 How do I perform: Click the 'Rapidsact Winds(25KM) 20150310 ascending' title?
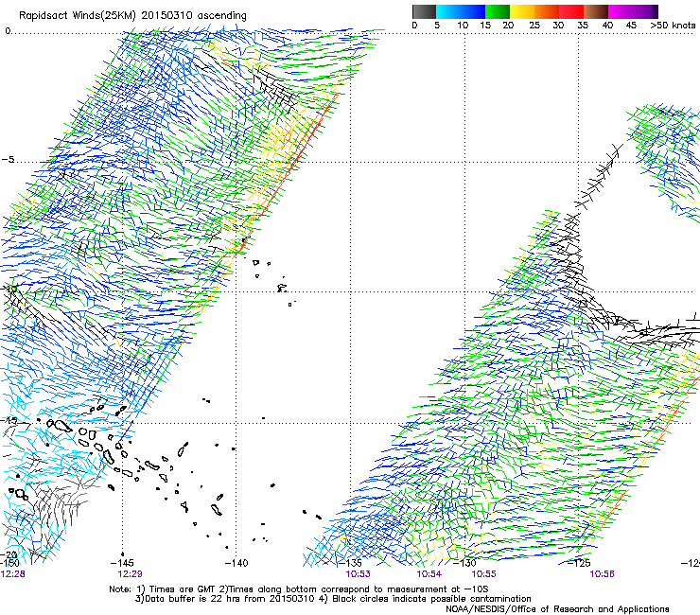pos(132,15)
